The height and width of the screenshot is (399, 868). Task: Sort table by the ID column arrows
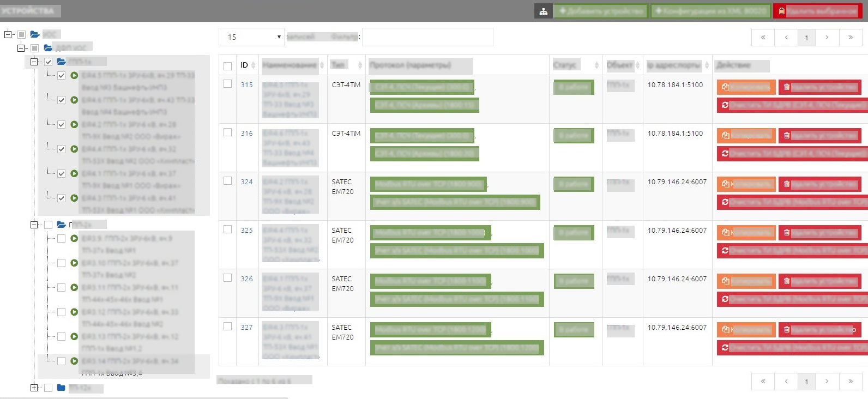[x=253, y=65]
